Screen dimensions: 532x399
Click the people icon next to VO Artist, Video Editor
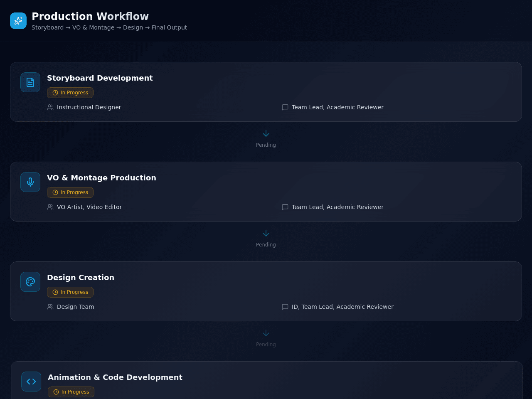50,207
